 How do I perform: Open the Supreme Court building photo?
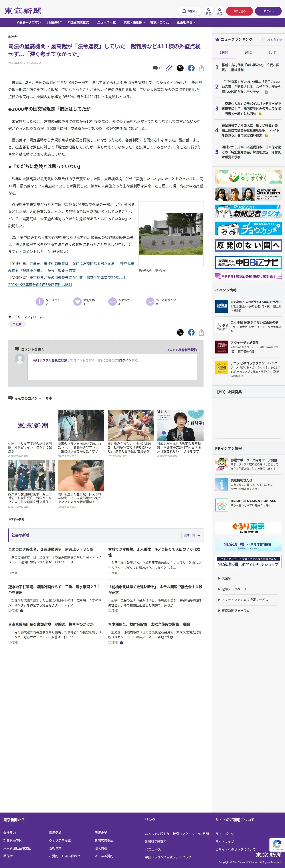pos(171,234)
